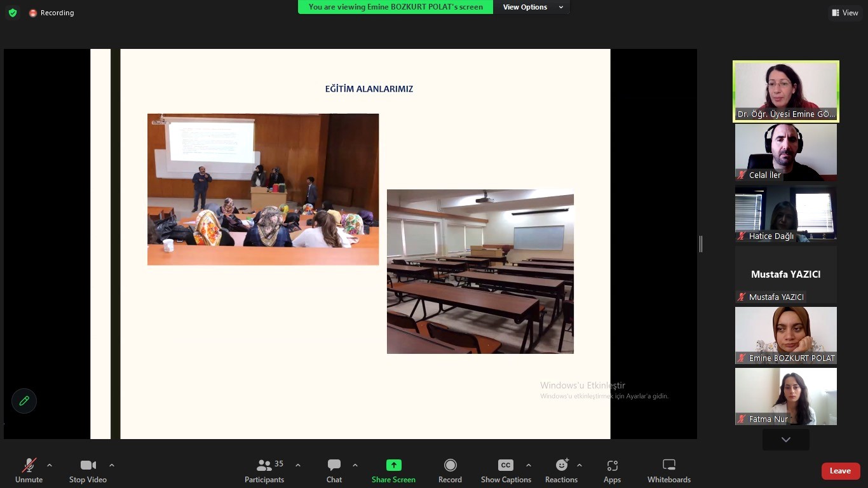868x488 pixels.
Task: Click the green annotation pencil icon
Action: 24,401
